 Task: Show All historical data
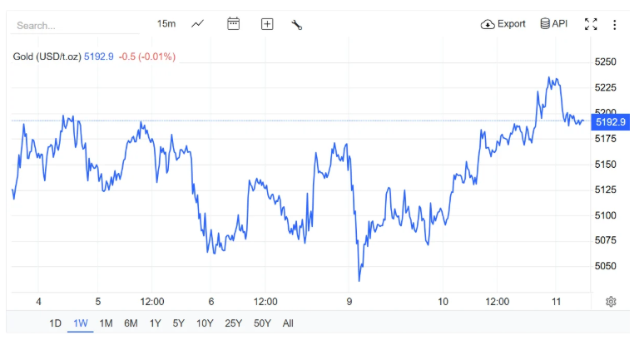[x=288, y=323]
